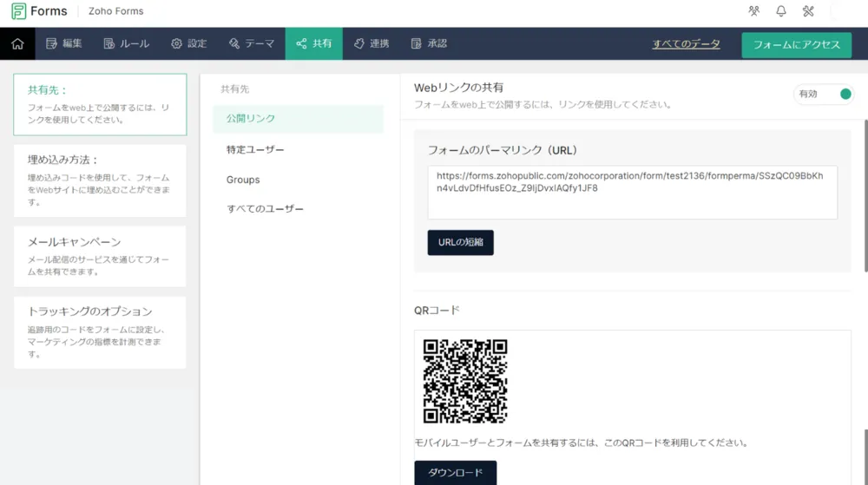
Task: Open the テーマ (theme) tab
Action: tap(252, 43)
